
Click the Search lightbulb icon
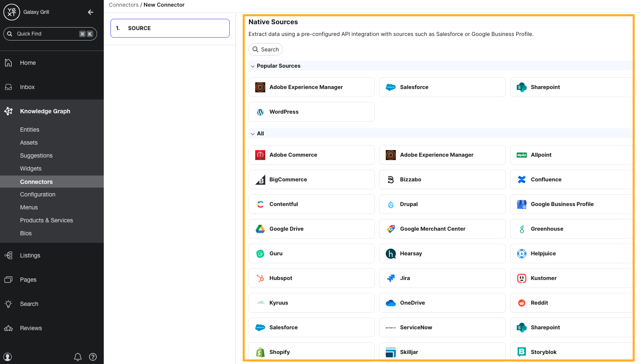tap(8, 304)
